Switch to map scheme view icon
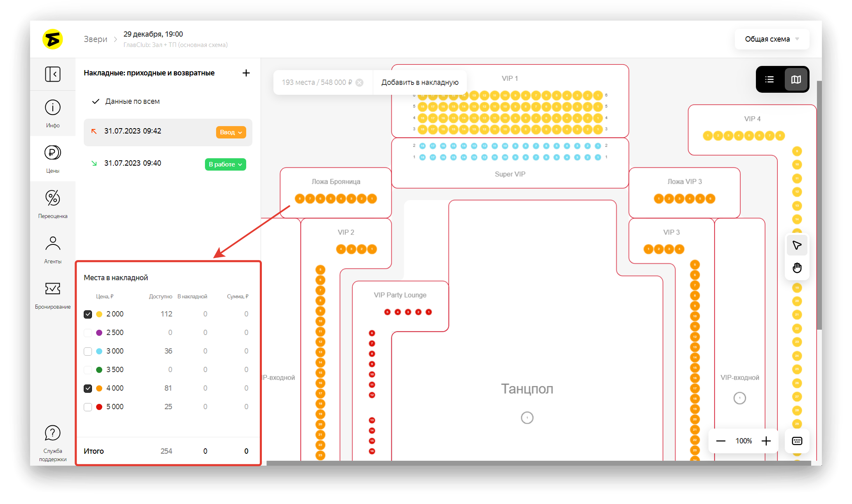This screenshot has width=852, height=504. [x=796, y=80]
